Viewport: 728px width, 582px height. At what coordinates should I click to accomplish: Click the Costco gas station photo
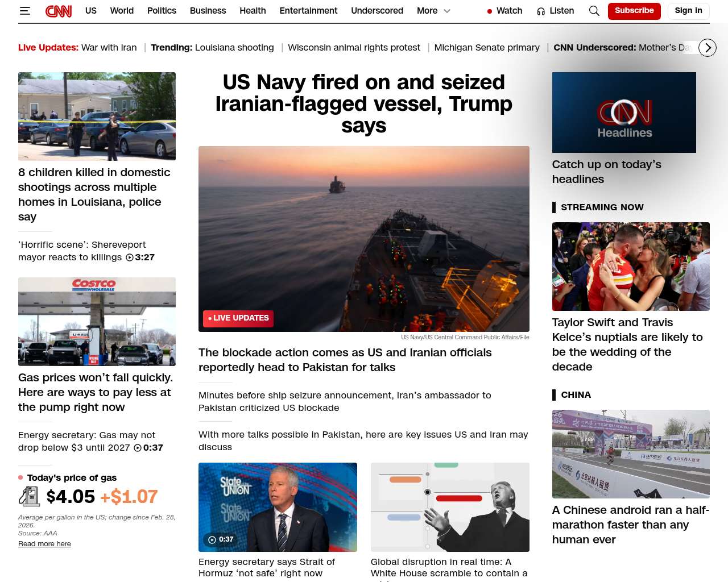(97, 322)
